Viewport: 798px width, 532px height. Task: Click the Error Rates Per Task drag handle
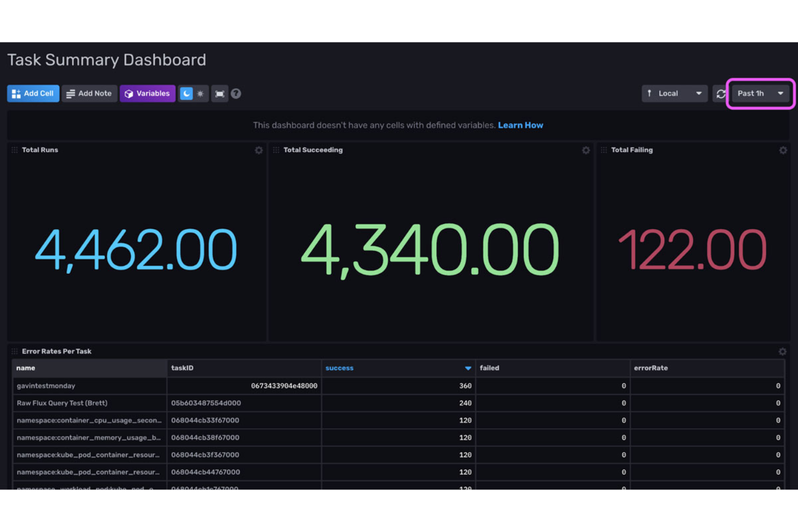pyautogui.click(x=14, y=351)
